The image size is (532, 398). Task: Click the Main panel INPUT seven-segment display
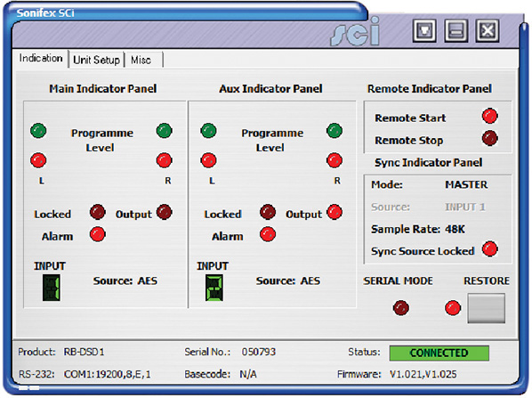tap(52, 288)
